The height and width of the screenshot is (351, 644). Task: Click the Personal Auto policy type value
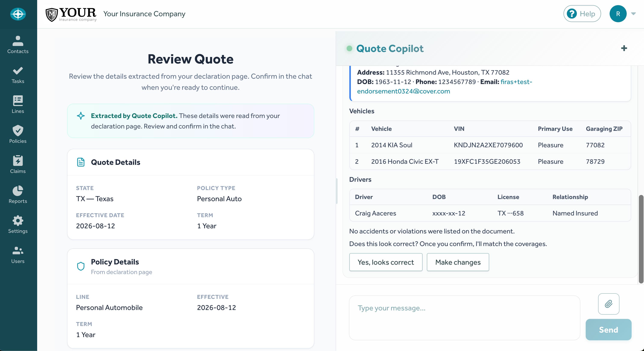click(x=219, y=199)
